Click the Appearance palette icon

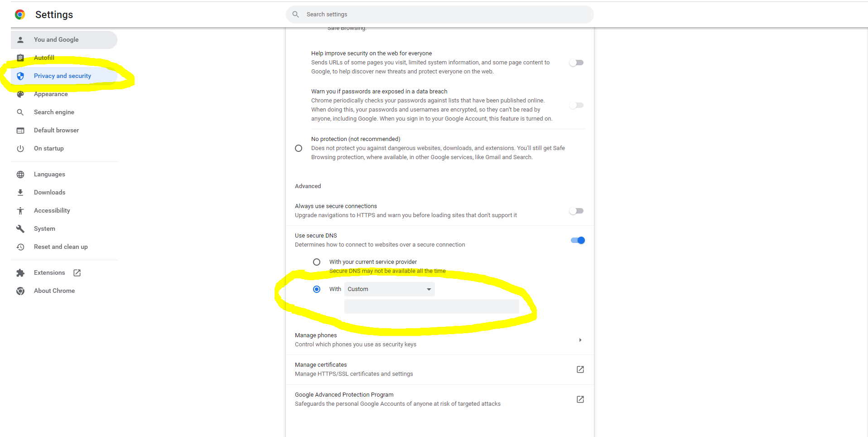pos(20,94)
